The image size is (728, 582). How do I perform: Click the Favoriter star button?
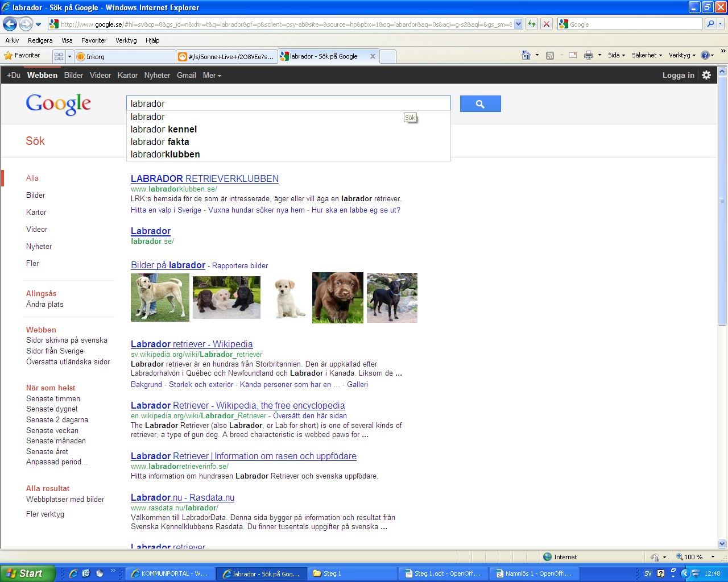tap(22, 56)
